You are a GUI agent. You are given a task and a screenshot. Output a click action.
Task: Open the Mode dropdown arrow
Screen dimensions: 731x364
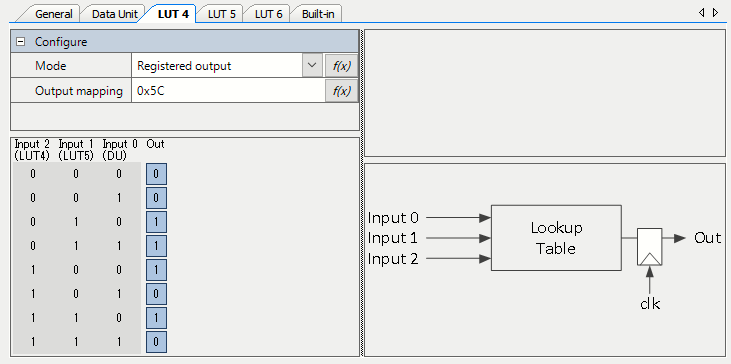pyautogui.click(x=312, y=66)
